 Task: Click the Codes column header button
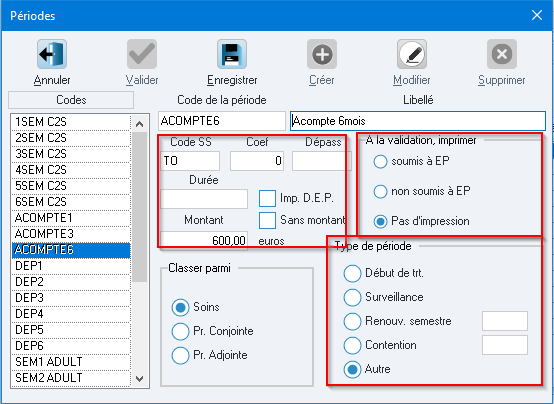pyautogui.click(x=71, y=100)
